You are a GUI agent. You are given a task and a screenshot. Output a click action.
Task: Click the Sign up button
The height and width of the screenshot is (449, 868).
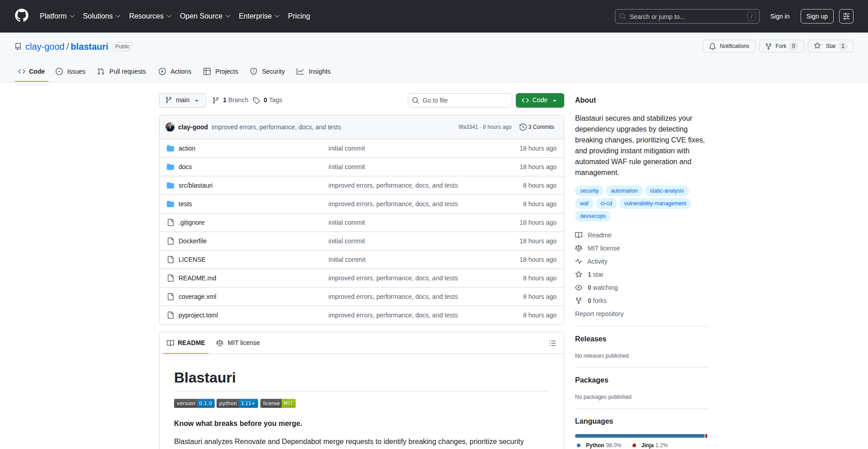pyautogui.click(x=816, y=16)
